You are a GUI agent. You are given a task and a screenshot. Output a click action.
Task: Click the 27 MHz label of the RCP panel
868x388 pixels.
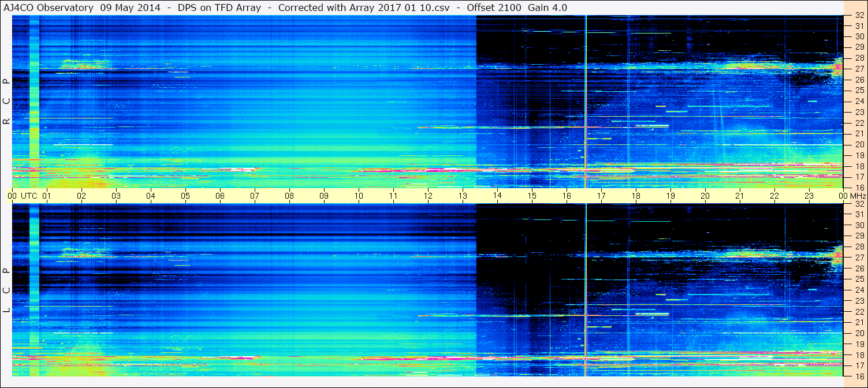pyautogui.click(x=859, y=69)
